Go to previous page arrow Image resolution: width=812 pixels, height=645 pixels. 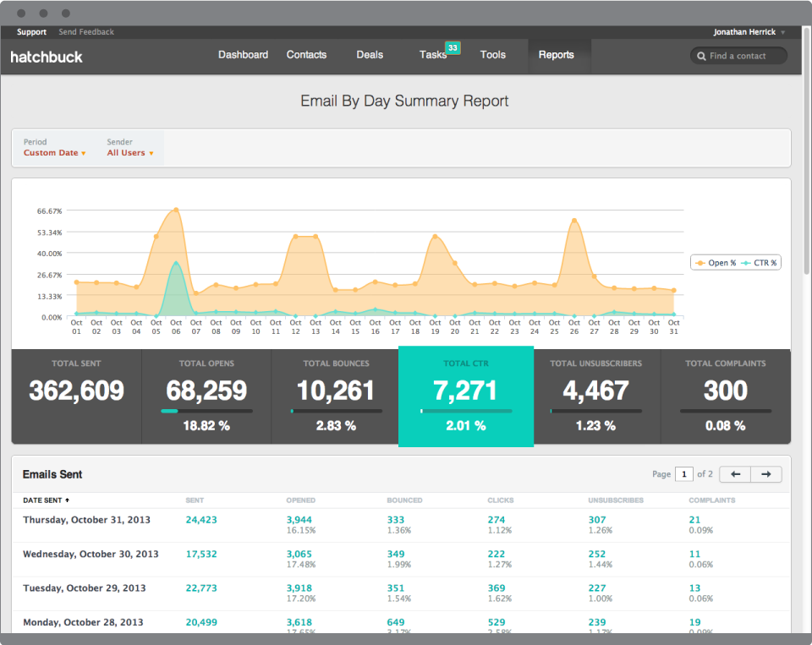click(735, 474)
